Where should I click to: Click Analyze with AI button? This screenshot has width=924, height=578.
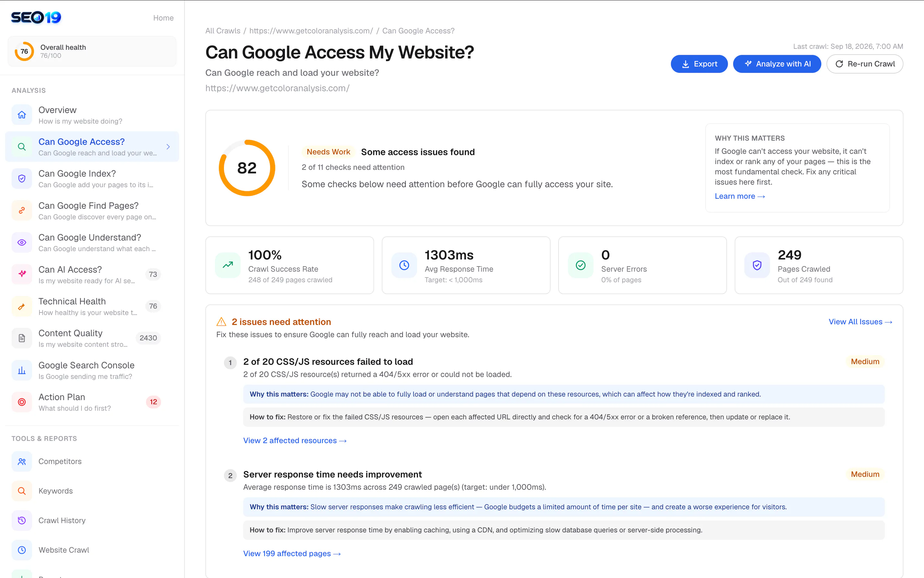777,64
